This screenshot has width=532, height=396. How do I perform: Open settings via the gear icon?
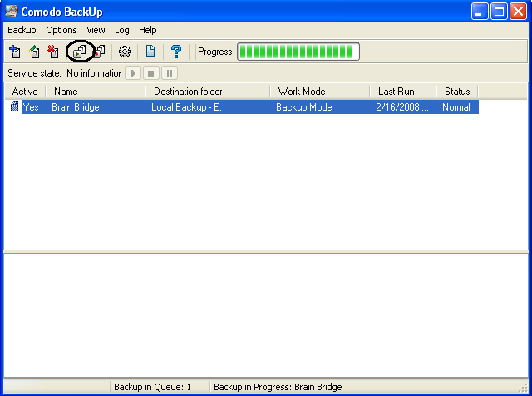click(125, 52)
